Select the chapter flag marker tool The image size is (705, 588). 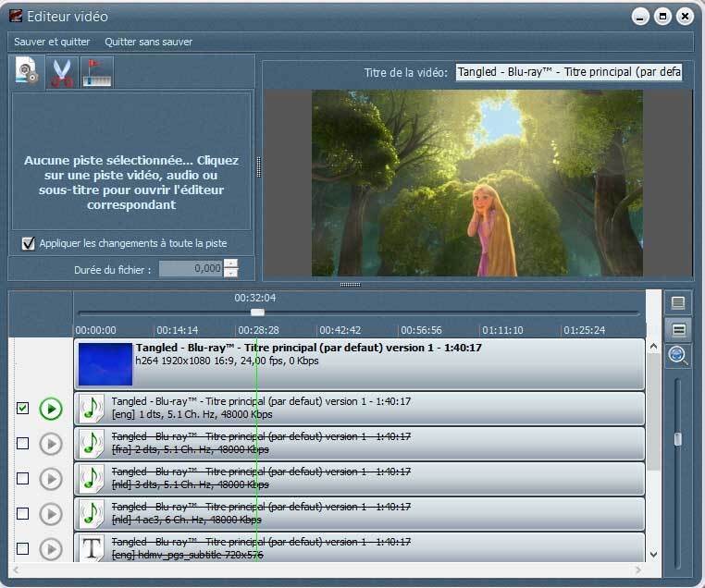96,72
